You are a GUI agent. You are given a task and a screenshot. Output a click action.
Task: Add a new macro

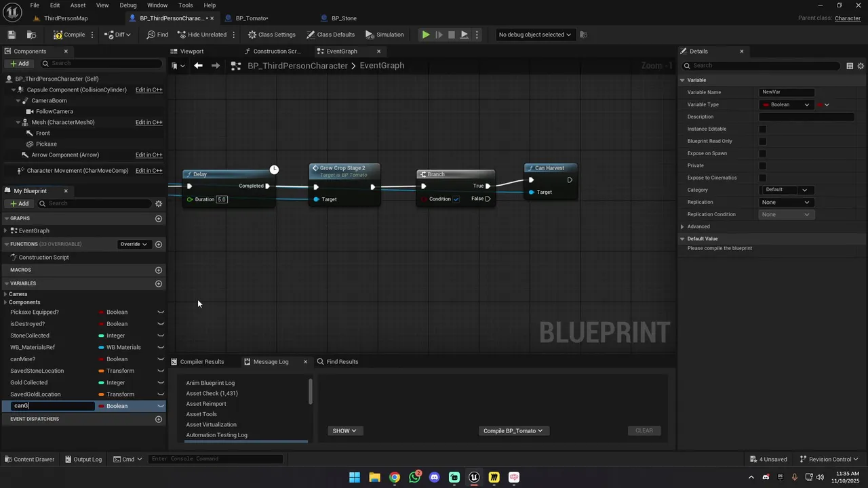[159, 270]
